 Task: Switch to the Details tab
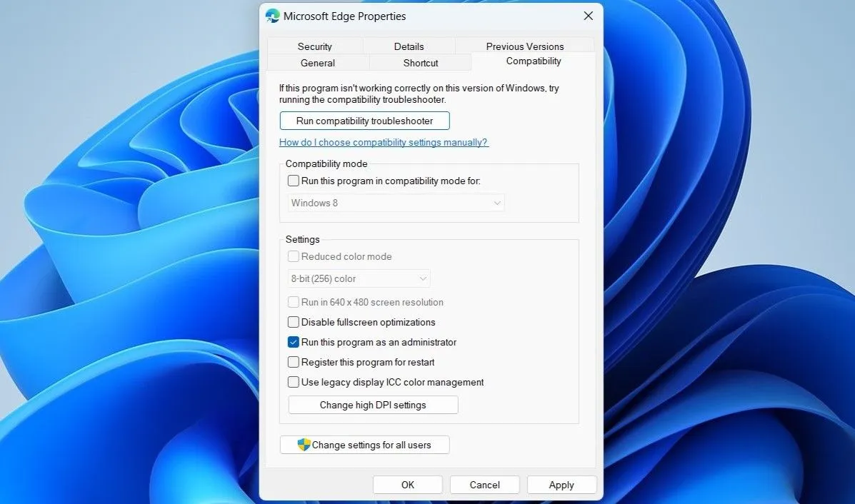[x=409, y=46]
